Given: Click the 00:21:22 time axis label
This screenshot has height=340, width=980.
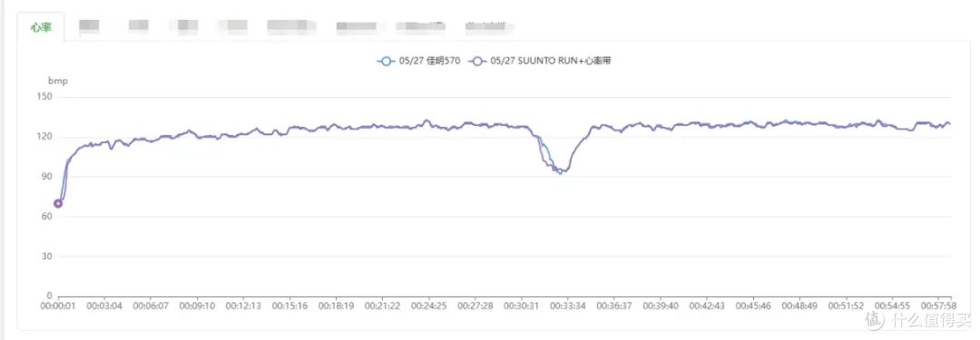Looking at the screenshot, I should (x=383, y=306).
